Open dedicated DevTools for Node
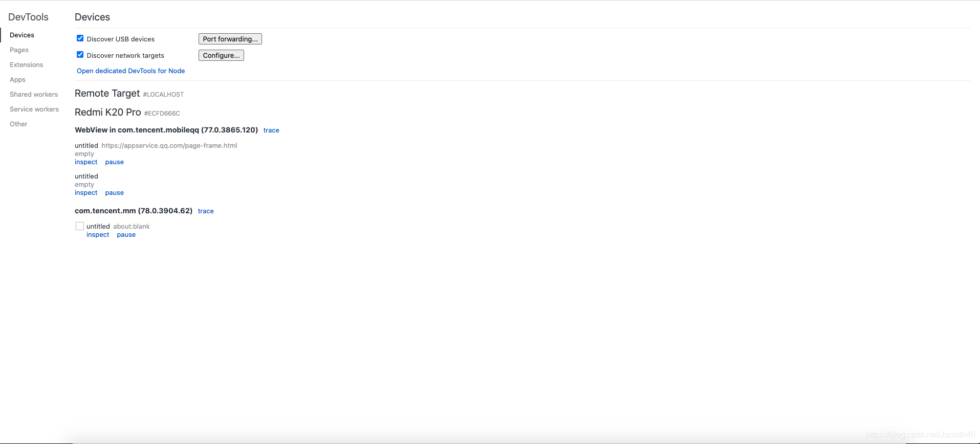 [x=131, y=71]
